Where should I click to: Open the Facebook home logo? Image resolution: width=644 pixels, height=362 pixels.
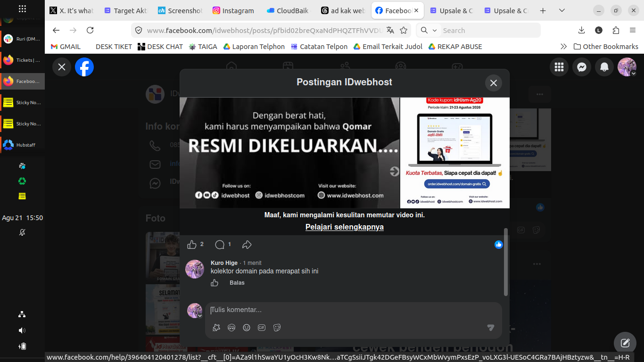pyautogui.click(x=84, y=67)
